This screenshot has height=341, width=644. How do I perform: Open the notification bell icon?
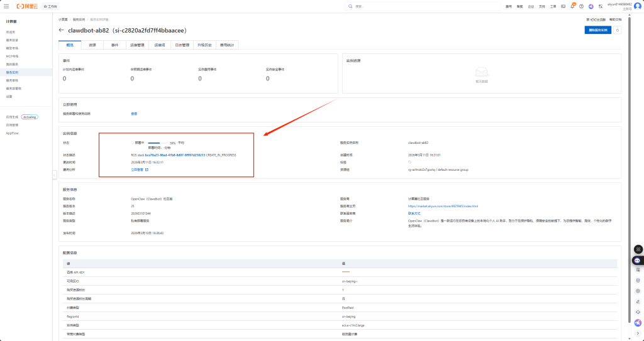pyautogui.click(x=572, y=6)
